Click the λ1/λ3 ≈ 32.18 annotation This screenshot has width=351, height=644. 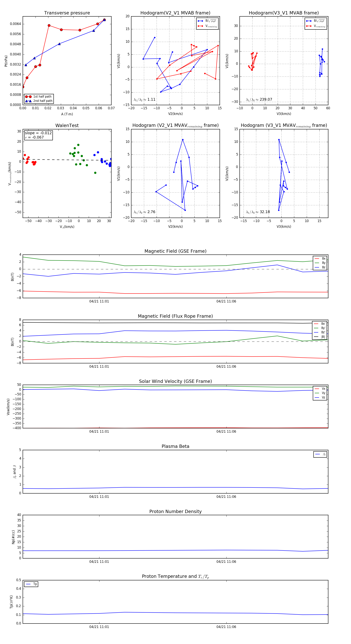pyautogui.click(x=258, y=212)
